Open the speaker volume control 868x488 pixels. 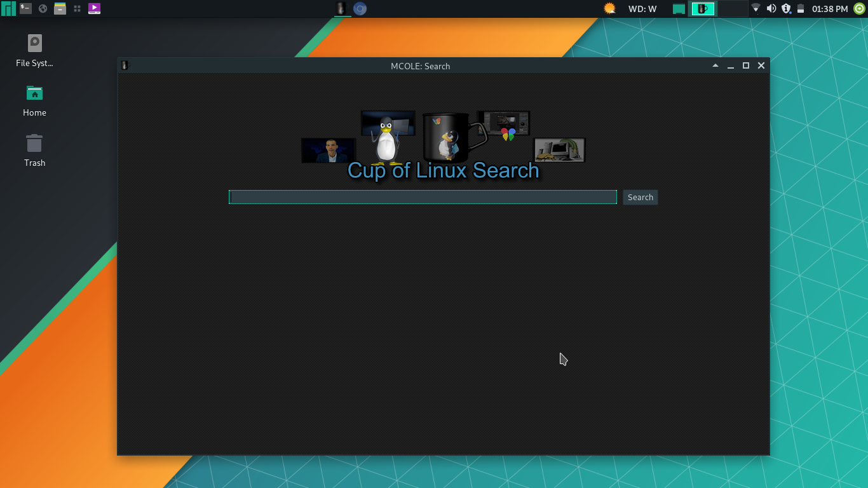click(771, 8)
